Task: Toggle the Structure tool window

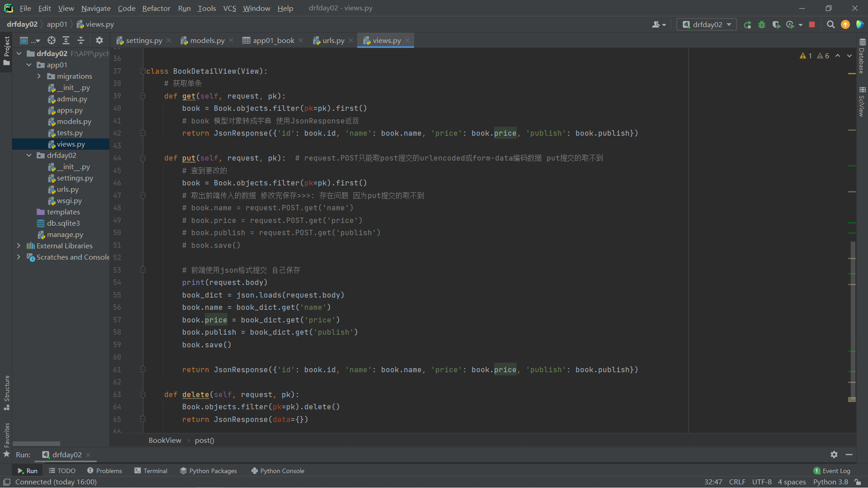Action: pos(6,392)
